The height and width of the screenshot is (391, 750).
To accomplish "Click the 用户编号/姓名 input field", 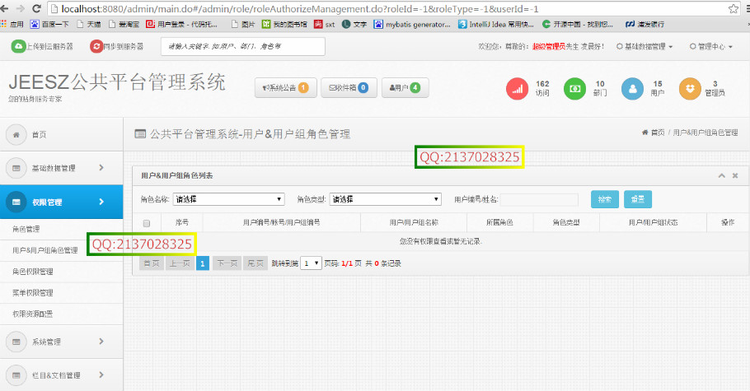I will click(x=539, y=199).
